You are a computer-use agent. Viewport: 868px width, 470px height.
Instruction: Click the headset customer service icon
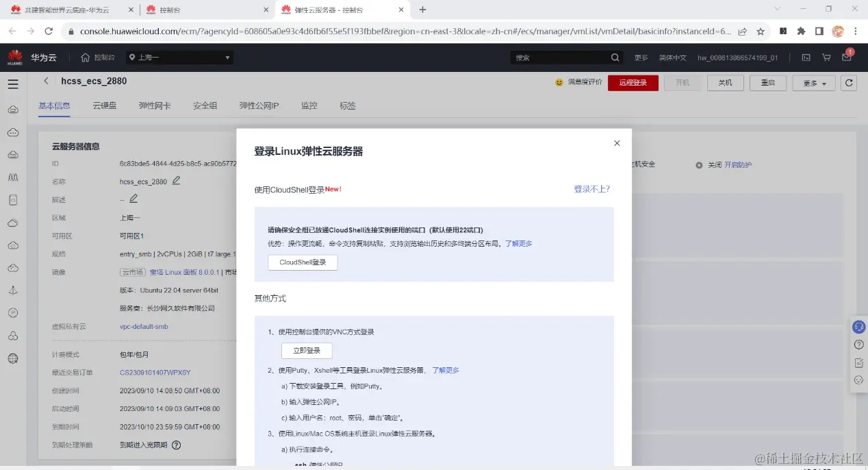pyautogui.click(x=858, y=327)
